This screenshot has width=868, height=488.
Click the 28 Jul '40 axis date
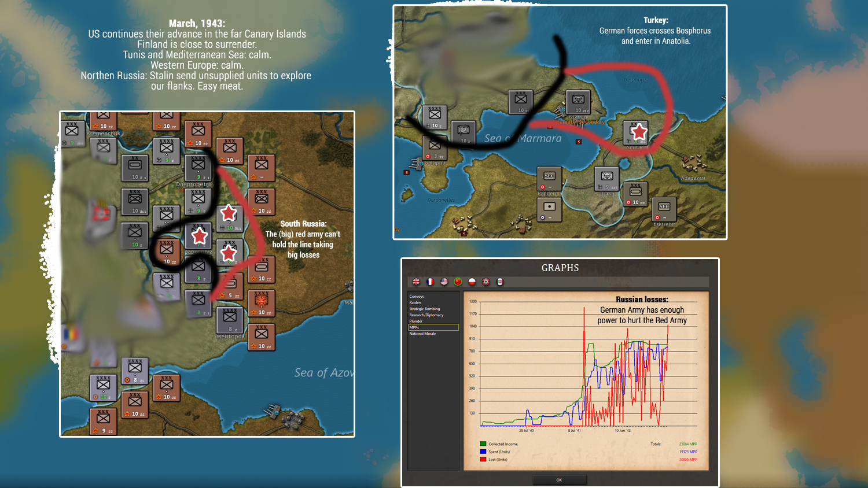click(527, 430)
